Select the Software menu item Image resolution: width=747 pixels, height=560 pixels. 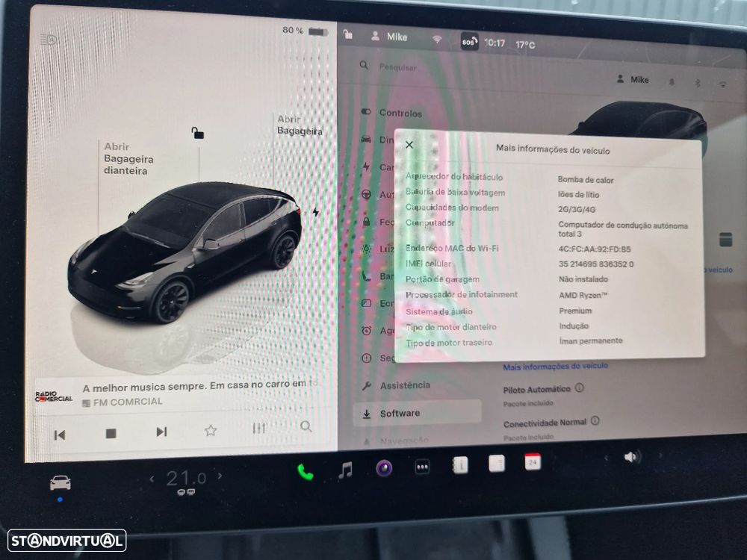pos(418,413)
